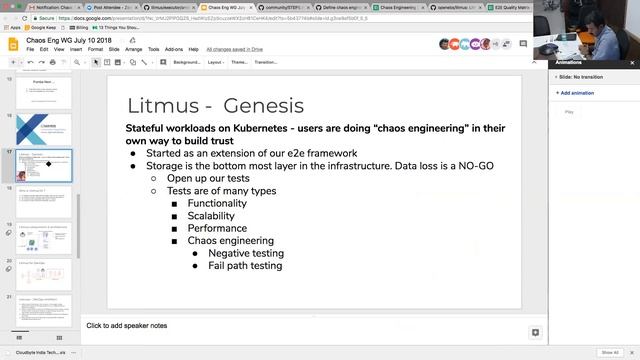This screenshot has width=640, height=360.
Task: Select the paint format tool
Action: coord(63,62)
